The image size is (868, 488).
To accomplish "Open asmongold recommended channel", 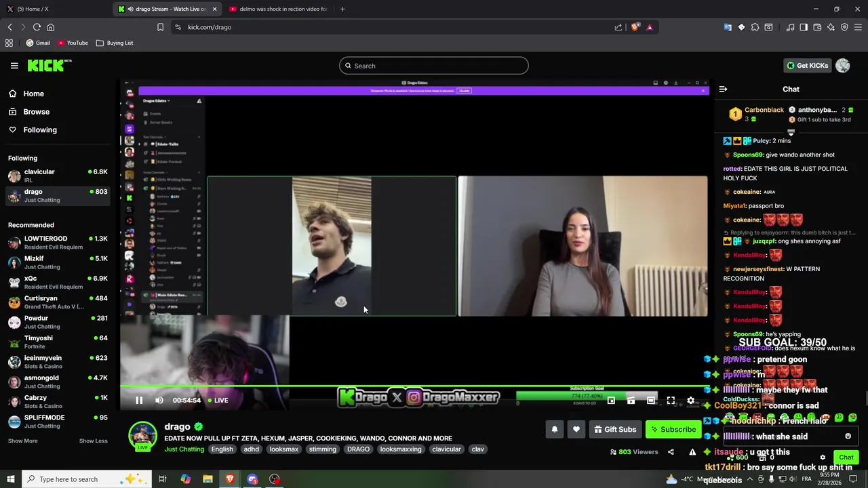I will (x=58, y=382).
